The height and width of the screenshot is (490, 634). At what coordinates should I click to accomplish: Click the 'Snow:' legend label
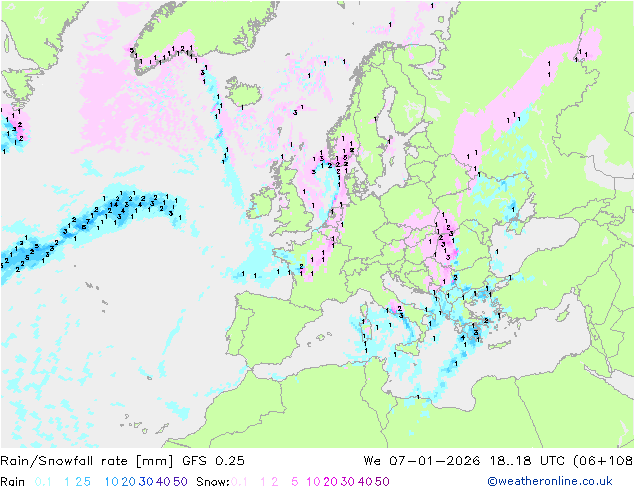[x=213, y=482]
